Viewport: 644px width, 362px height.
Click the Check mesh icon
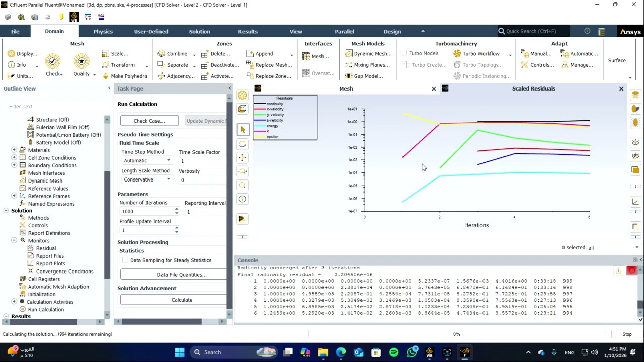(52, 61)
